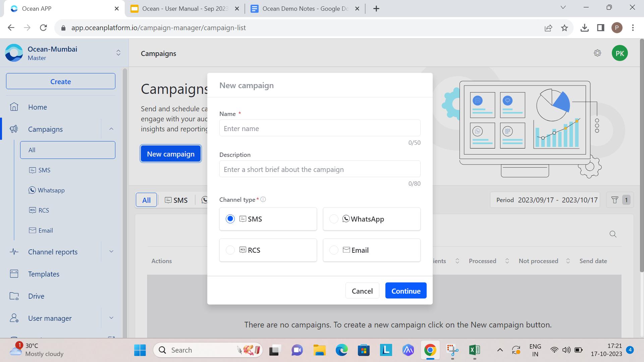Open File Explorer from the taskbar
644x362 pixels.
click(319, 350)
